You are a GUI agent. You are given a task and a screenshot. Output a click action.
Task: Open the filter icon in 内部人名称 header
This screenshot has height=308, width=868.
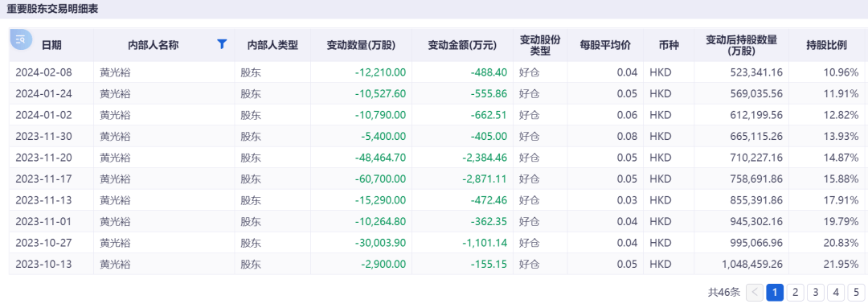click(x=222, y=44)
